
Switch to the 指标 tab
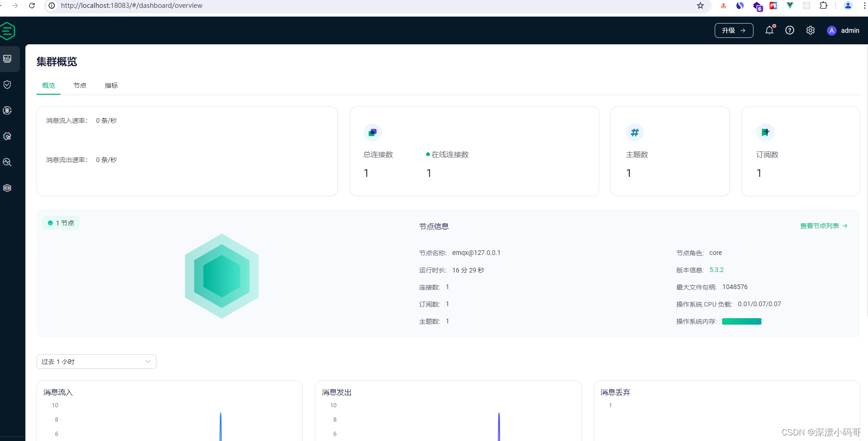click(111, 85)
